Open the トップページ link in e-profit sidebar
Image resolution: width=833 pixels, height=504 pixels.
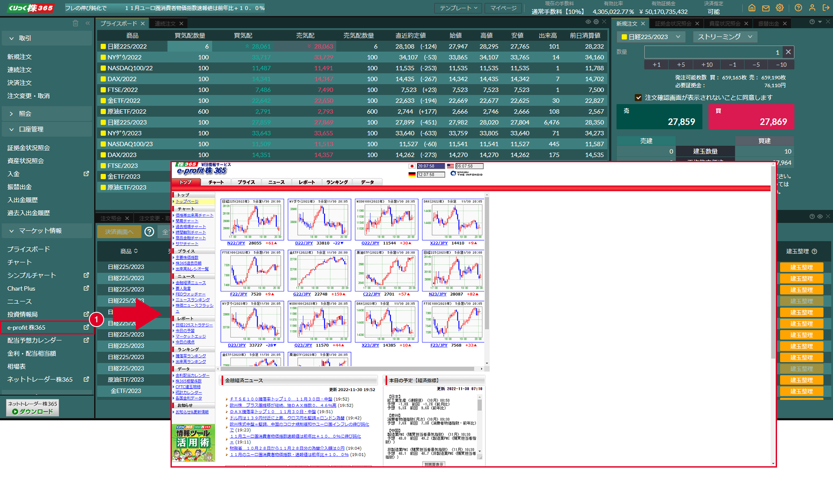click(187, 201)
